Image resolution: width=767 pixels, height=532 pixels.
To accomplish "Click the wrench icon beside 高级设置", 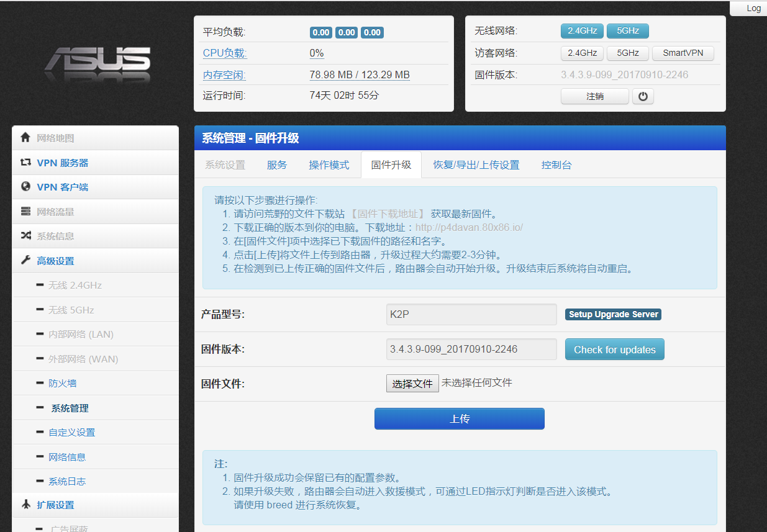I will pos(25,260).
